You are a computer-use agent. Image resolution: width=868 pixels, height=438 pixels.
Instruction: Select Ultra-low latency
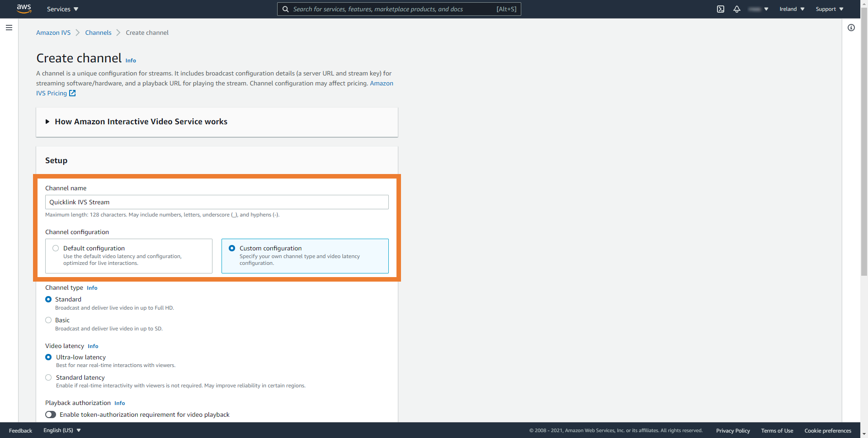[x=48, y=357]
